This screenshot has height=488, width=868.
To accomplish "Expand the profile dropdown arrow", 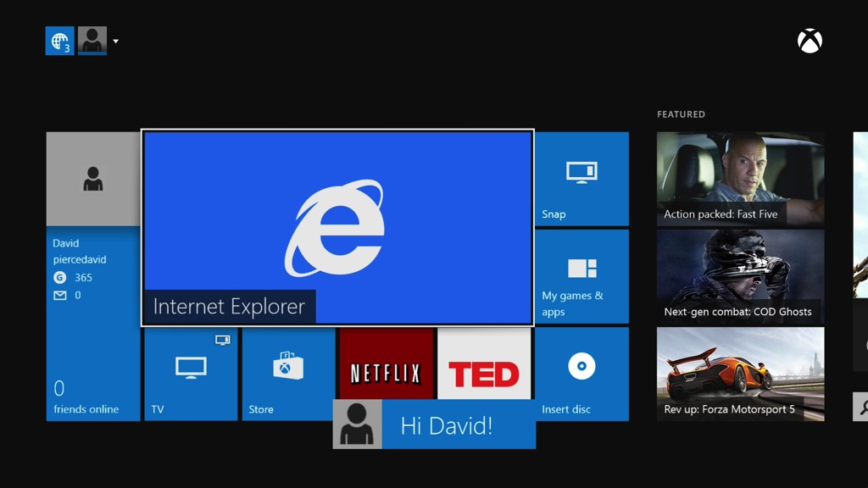I will (x=115, y=42).
